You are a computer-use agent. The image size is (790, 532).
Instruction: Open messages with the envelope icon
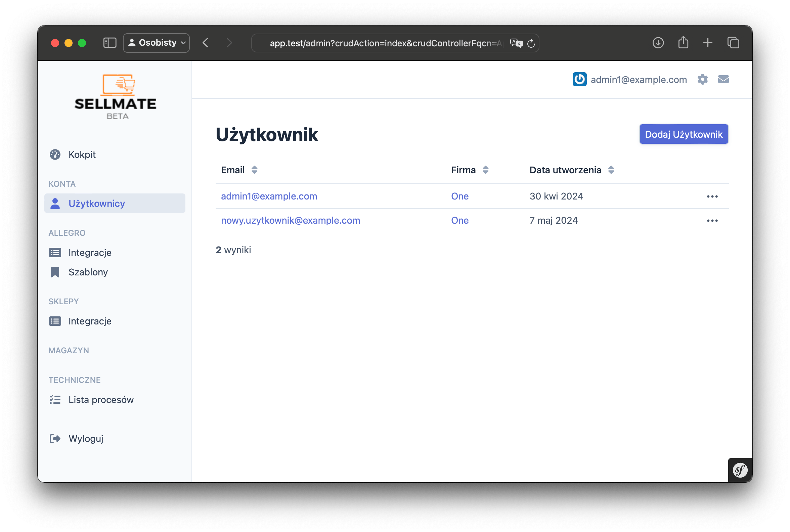point(723,79)
